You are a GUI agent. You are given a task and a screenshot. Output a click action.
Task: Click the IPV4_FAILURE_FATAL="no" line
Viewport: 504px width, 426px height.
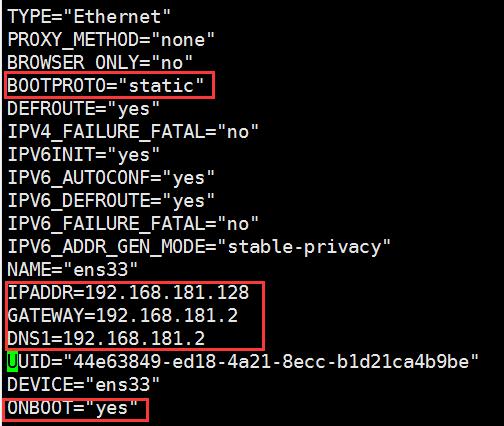coord(133,132)
